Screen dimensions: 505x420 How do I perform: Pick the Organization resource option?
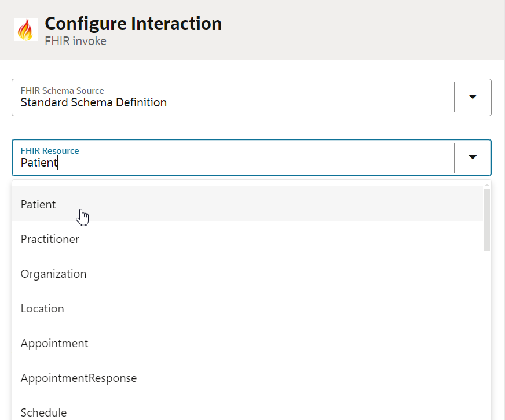click(53, 274)
